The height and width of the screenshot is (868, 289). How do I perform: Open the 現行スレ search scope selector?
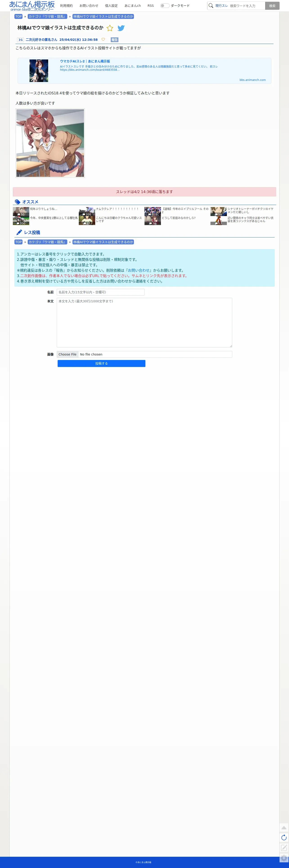coord(221,6)
